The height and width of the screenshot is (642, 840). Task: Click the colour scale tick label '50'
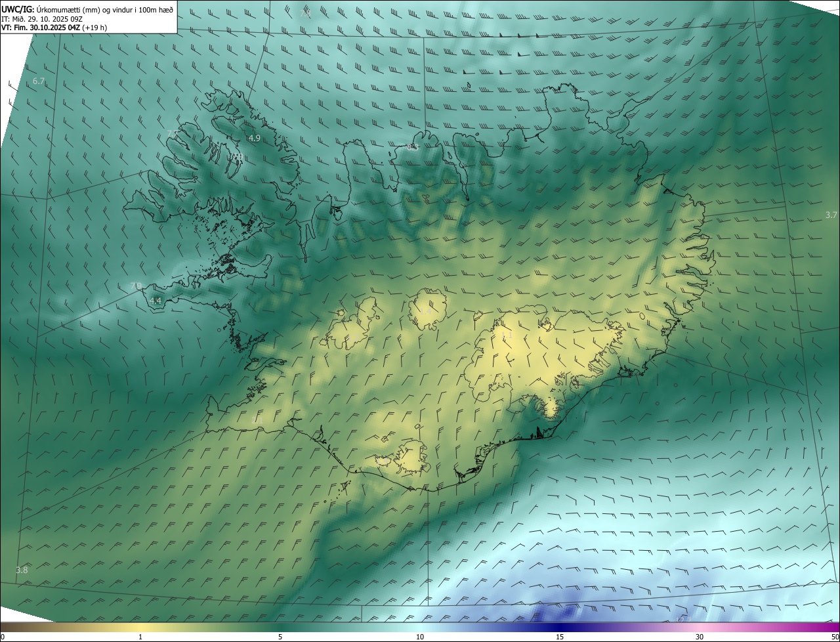[x=835, y=637]
